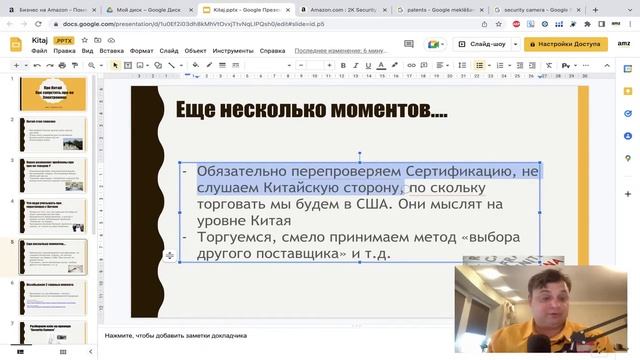Open the Инструменты menu
This screenshot has height=360, width=640.
coord(233,51)
